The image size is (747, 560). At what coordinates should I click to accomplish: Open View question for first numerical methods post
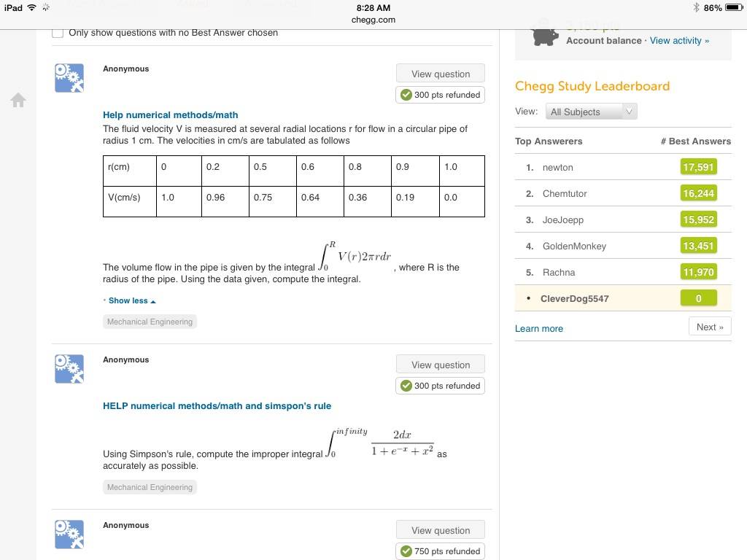point(441,74)
